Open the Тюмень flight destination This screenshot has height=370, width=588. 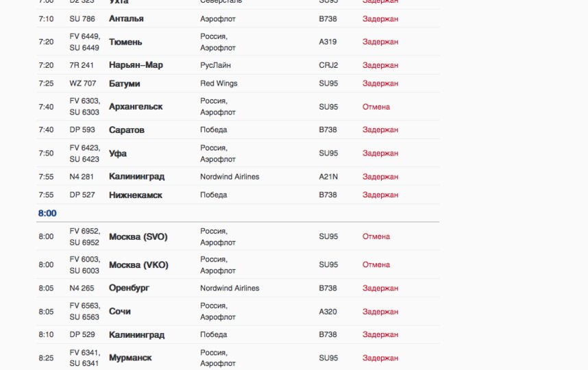tap(125, 42)
